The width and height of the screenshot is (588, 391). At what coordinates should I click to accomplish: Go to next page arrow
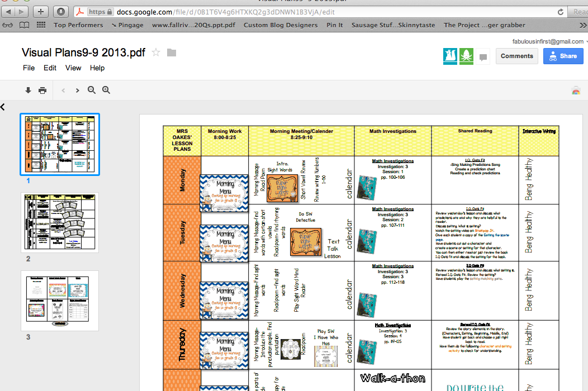77,90
